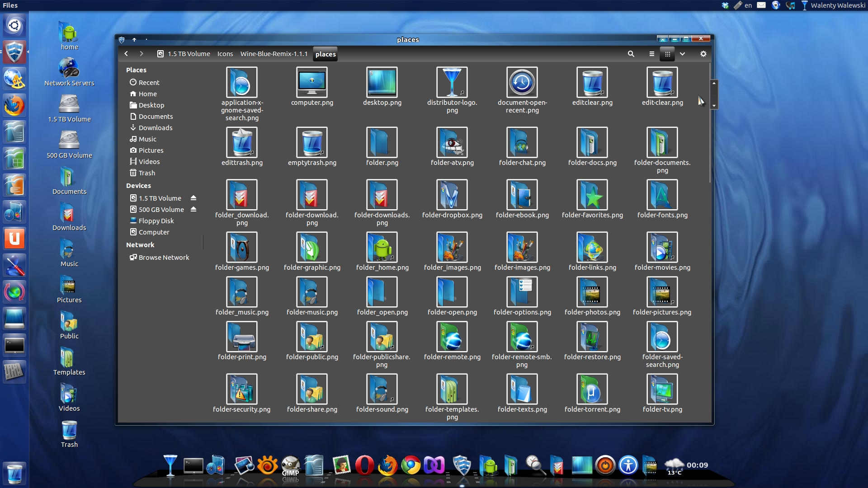Navigate to Wine-Blue-Remix-1.1.1 breadcrumb
Viewport: 868px width, 488px height.
pyautogui.click(x=274, y=54)
